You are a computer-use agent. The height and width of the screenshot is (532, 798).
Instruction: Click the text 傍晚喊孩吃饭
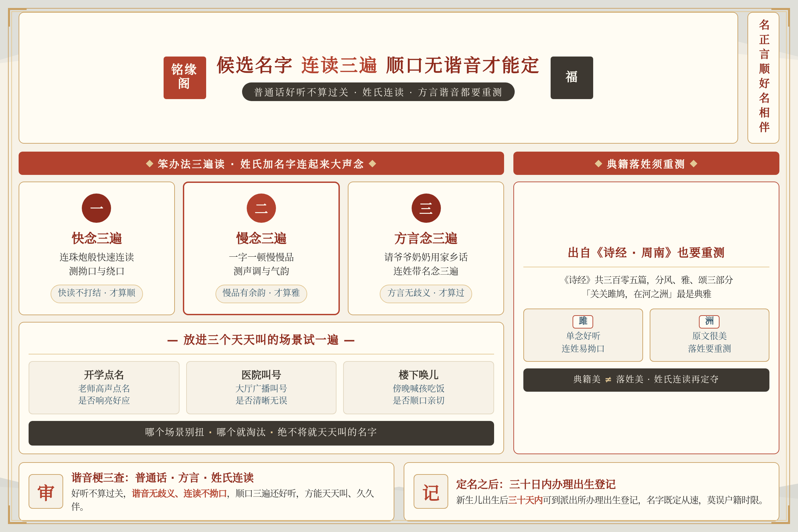pos(418,388)
